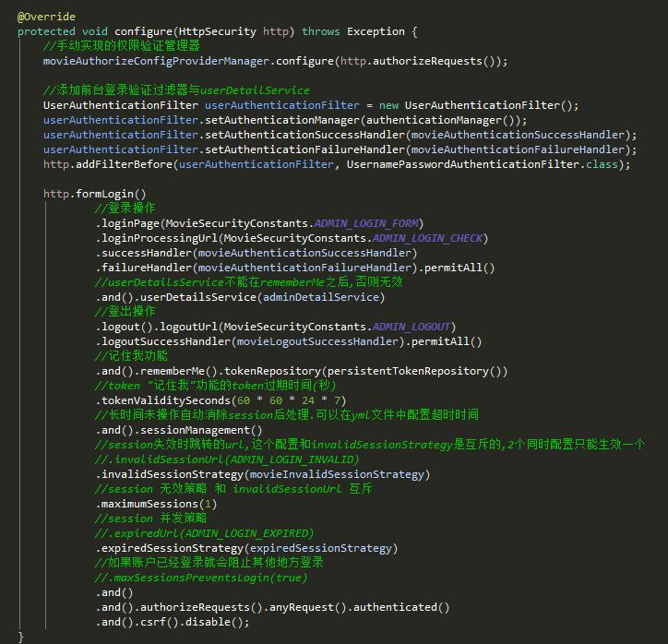Click the .invalidSessionStrategy method call
Viewport: 668px width, 644px height.
click(x=170, y=474)
